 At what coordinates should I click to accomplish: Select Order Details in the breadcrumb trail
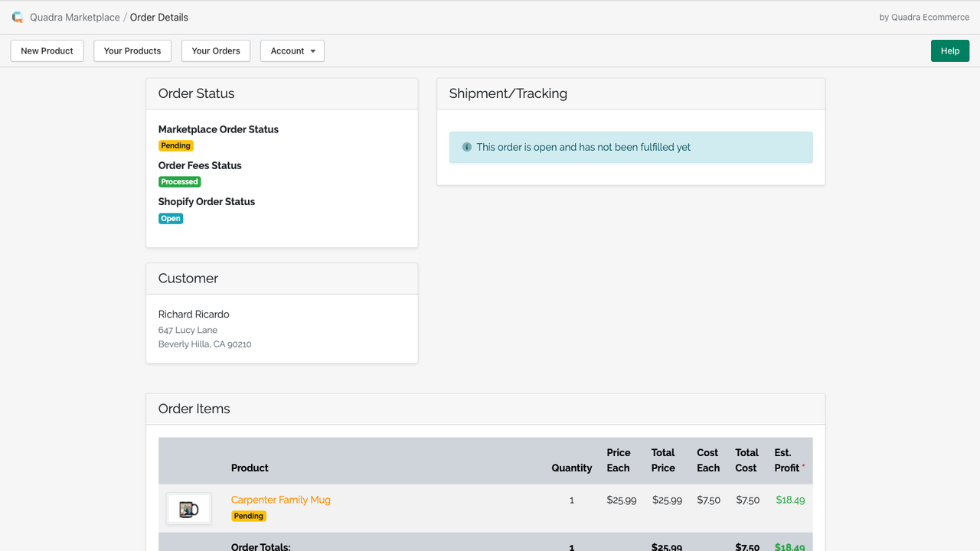click(x=158, y=17)
